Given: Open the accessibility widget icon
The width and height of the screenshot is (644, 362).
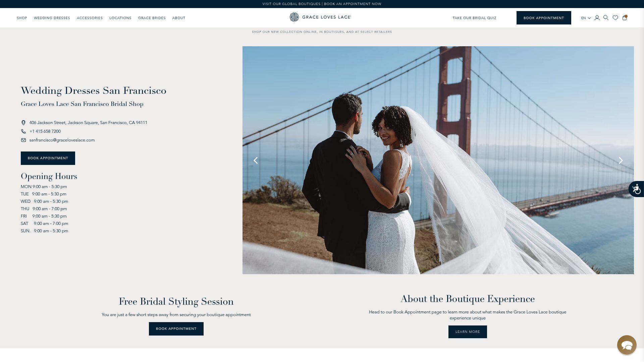Looking at the screenshot, I should pos(636,189).
